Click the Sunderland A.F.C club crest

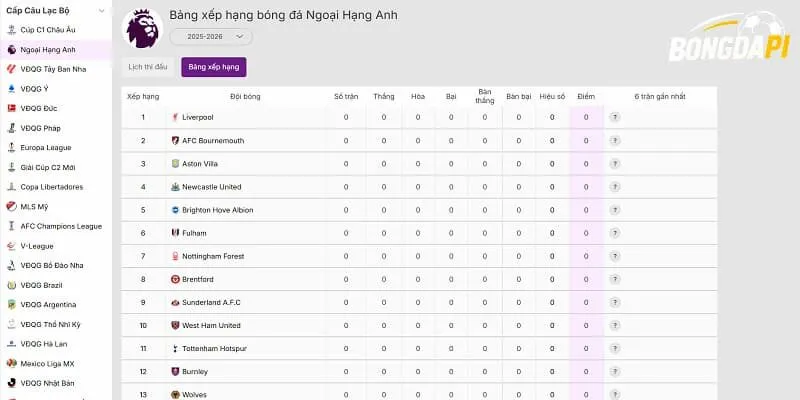coord(176,303)
